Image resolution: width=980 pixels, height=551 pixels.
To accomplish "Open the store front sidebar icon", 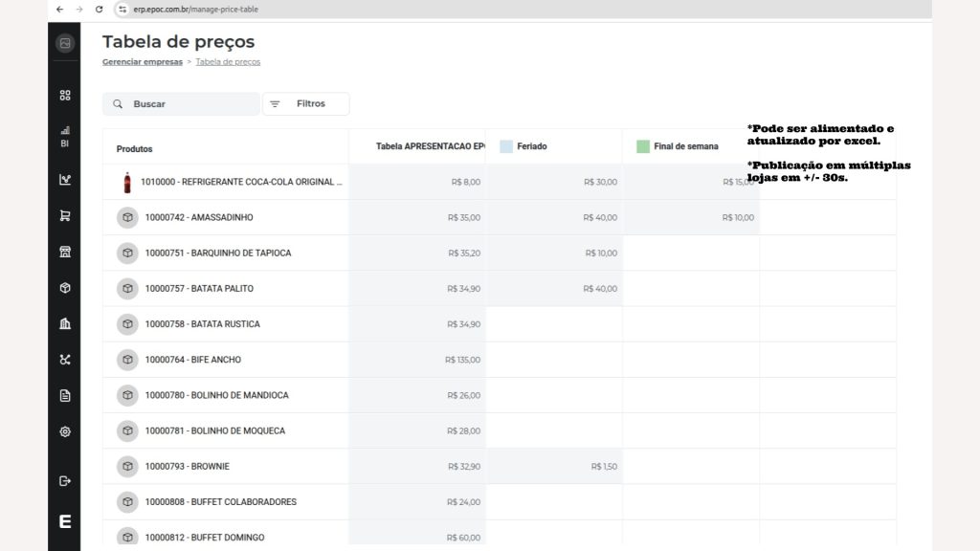I will (x=65, y=252).
